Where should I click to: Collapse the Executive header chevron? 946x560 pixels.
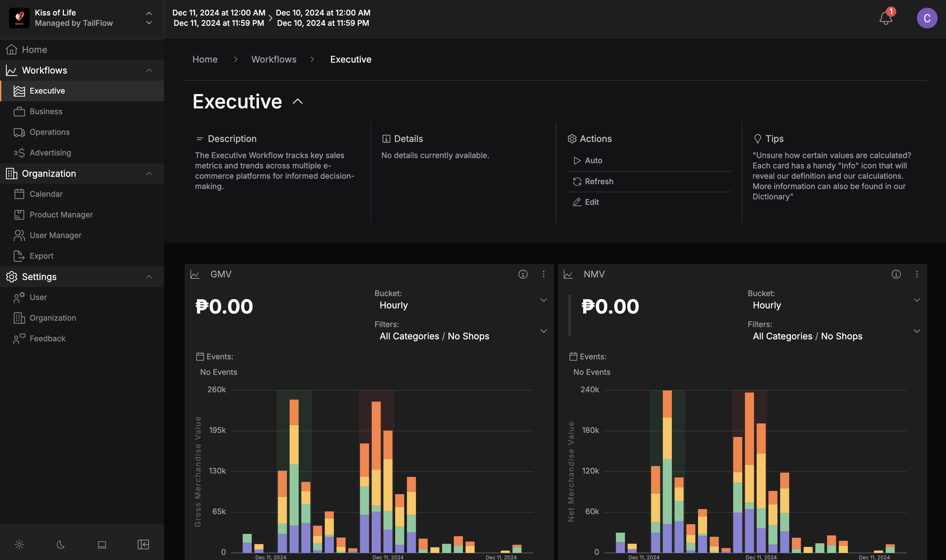(298, 101)
